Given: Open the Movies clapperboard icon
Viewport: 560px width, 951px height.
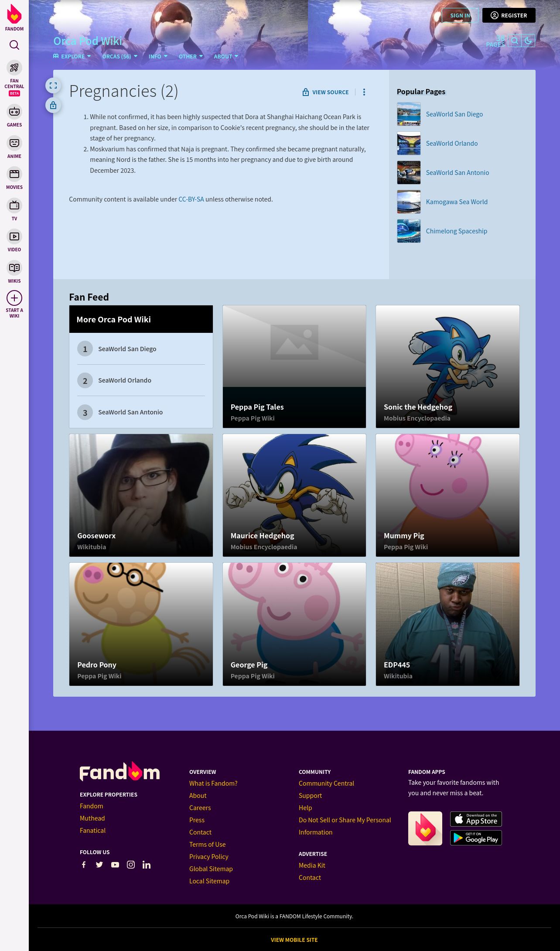Looking at the screenshot, I should coord(14,174).
